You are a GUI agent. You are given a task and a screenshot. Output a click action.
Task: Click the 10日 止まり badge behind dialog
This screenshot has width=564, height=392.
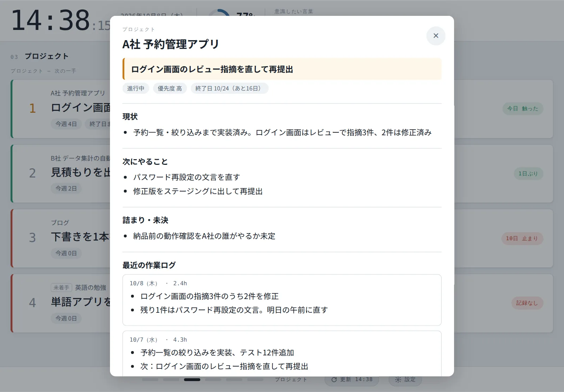[522, 238]
